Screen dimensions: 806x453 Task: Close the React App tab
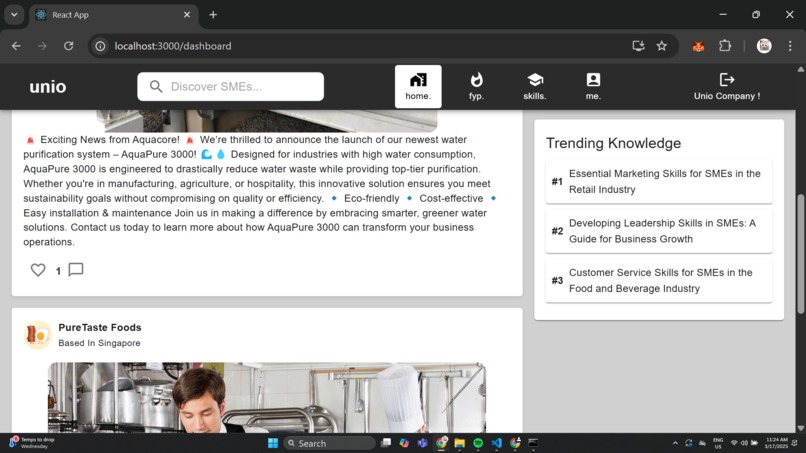[187, 15]
